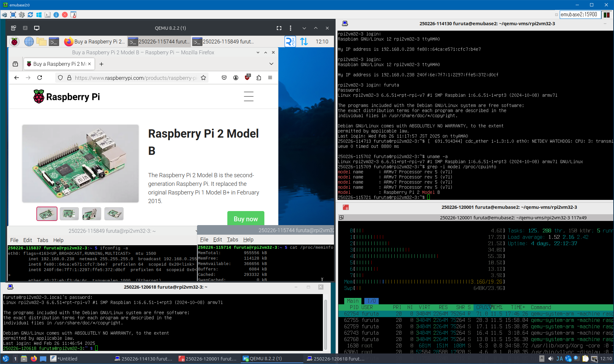
Task: Bookmark page with the star icon
Action: [203, 78]
